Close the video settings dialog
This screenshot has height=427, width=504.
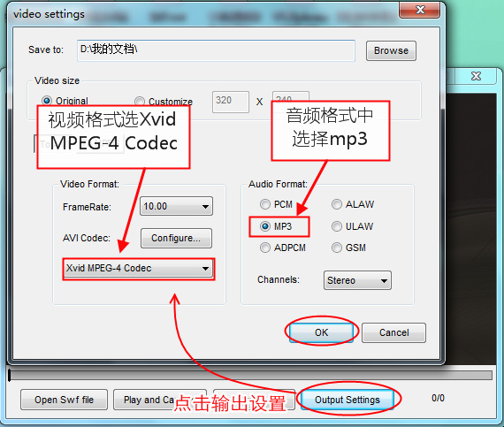tap(419, 10)
